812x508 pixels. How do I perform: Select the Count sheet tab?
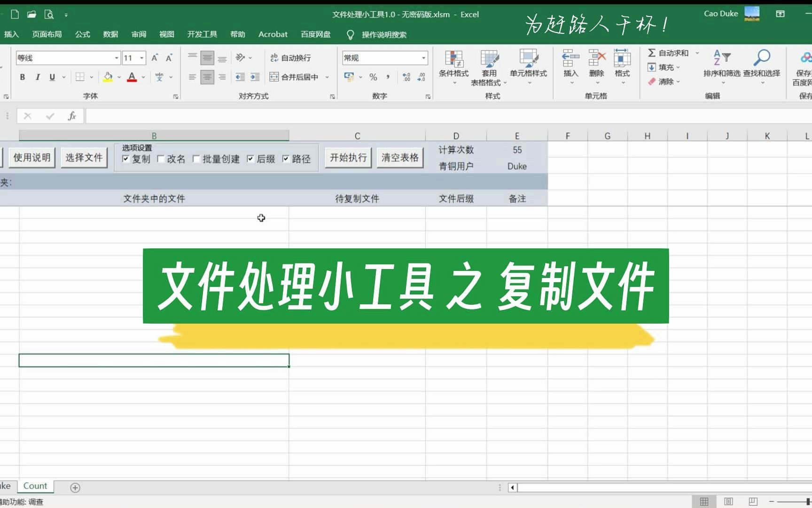(x=35, y=486)
